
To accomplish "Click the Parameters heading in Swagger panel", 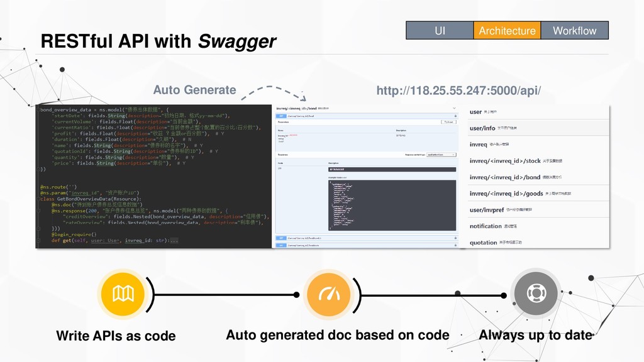I will click(284, 122).
